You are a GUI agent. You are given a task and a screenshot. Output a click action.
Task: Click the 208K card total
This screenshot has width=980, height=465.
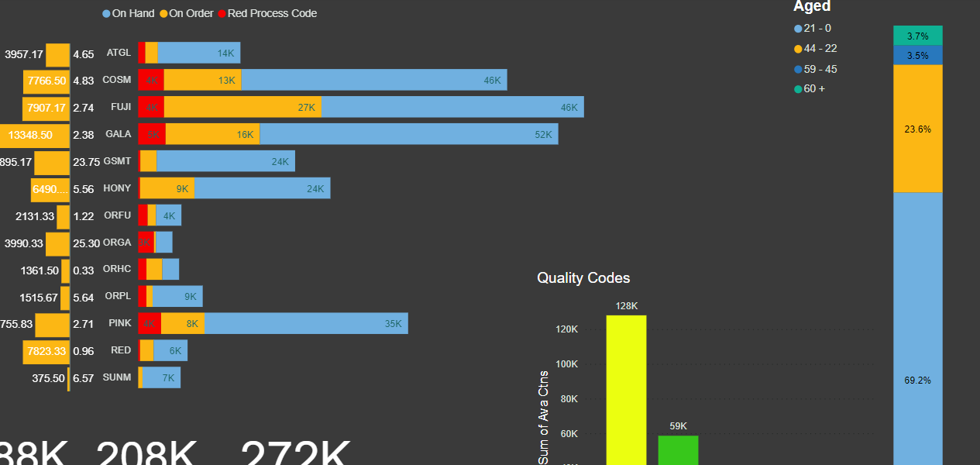point(146,453)
